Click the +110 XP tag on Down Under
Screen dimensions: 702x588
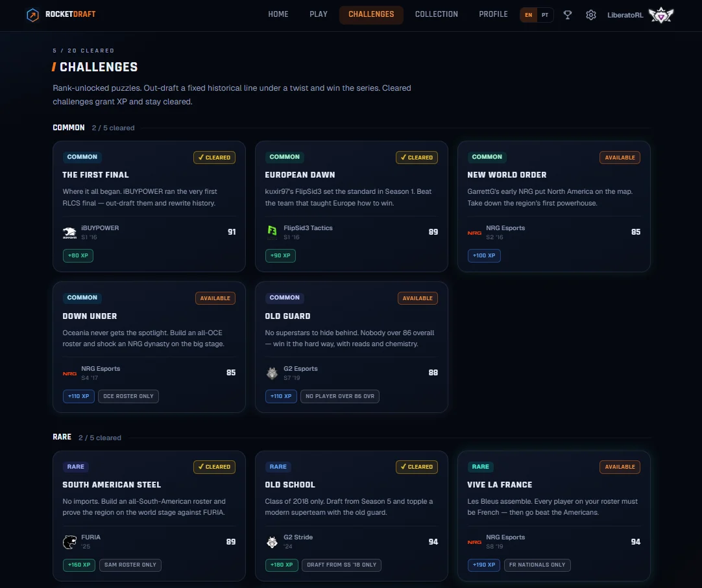coord(79,396)
